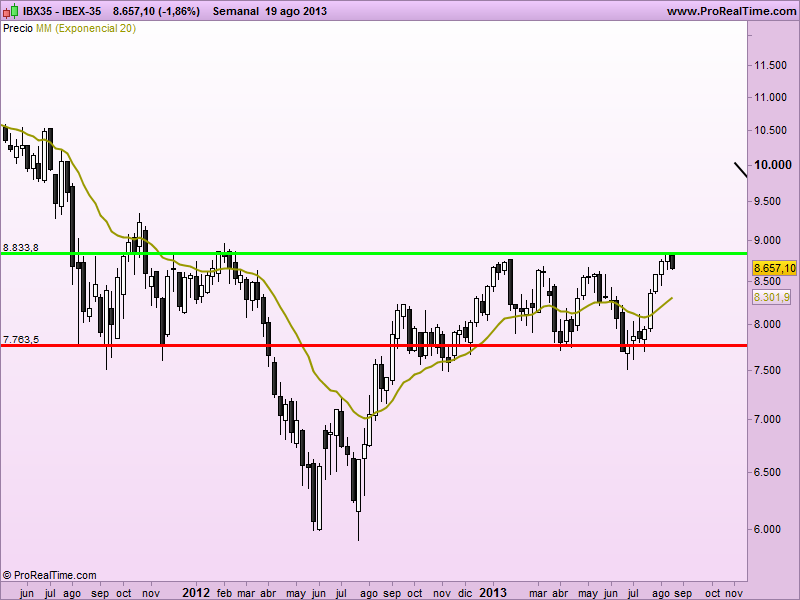This screenshot has height=600, width=800.
Task: Click the 19 ago 2013 date text
Action: pos(296,11)
